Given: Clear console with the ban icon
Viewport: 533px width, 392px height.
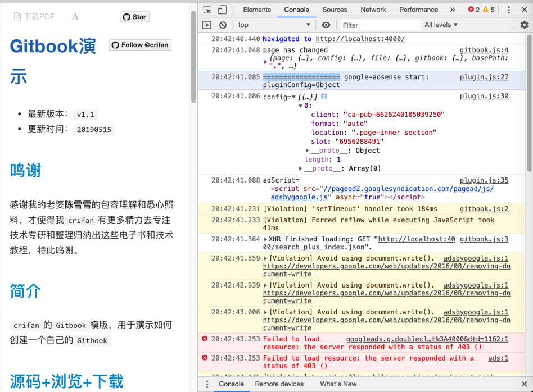Looking at the screenshot, I should 223,25.
